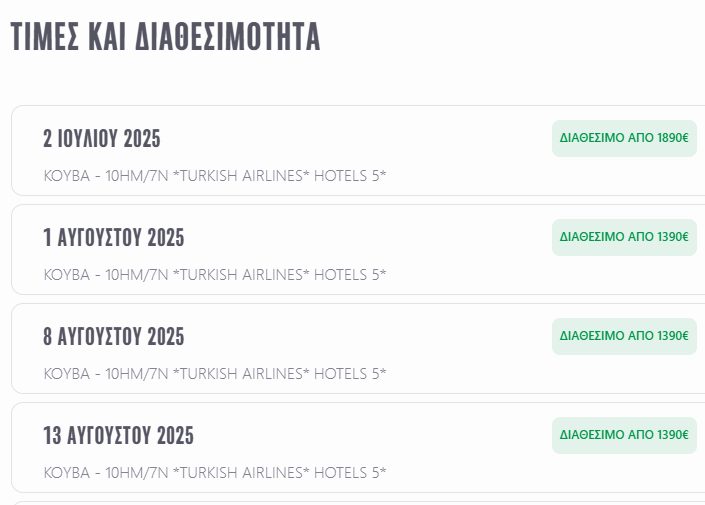The height and width of the screenshot is (505, 705).
Task: Click HOTELS 5* text under 13 August
Action: tap(350, 473)
